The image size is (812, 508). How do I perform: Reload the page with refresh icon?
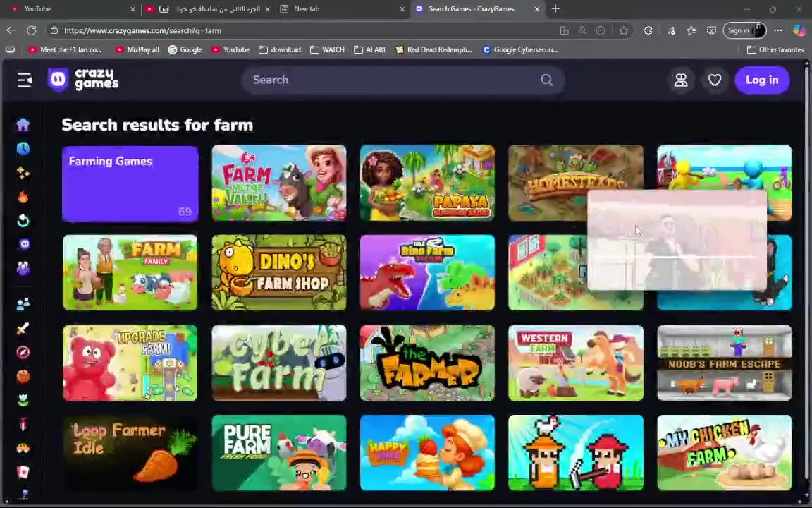(32, 30)
